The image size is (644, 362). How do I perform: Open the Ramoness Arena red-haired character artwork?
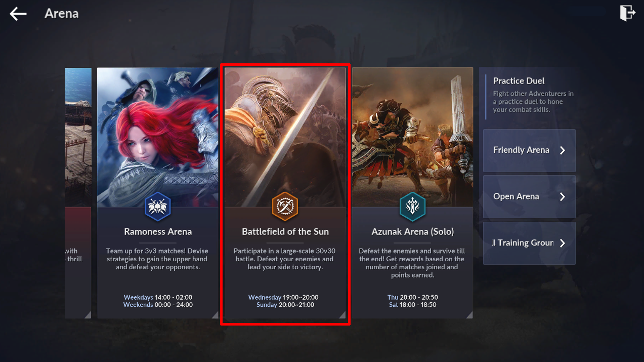pos(158,137)
